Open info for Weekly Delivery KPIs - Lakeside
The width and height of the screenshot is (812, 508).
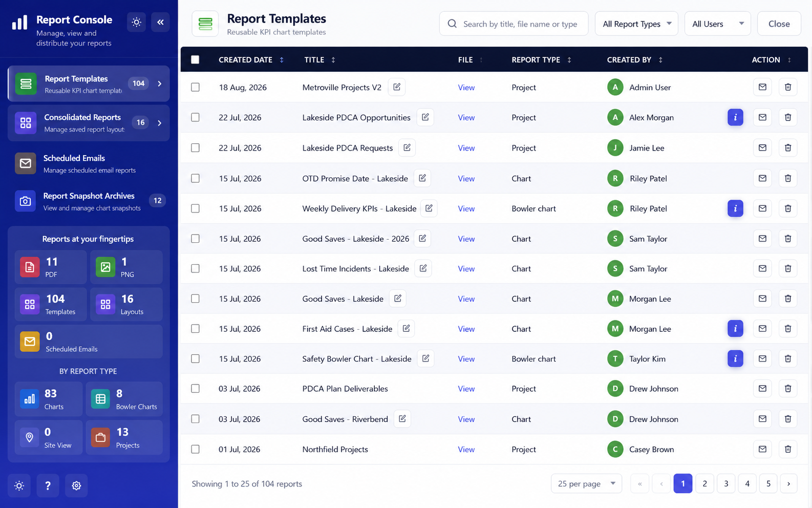[735, 208]
